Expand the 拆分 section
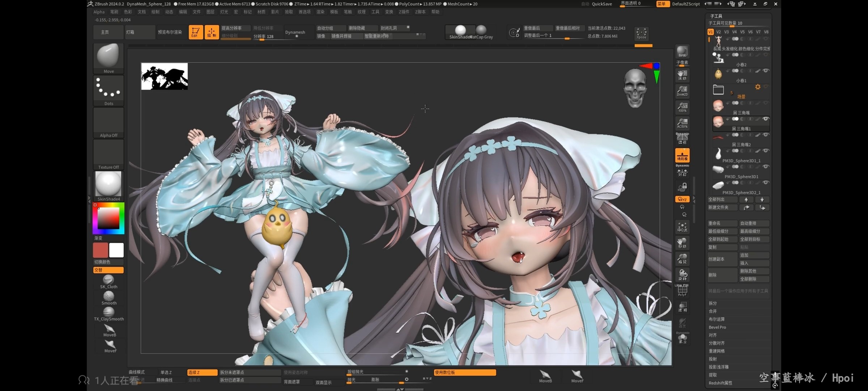 click(x=713, y=303)
